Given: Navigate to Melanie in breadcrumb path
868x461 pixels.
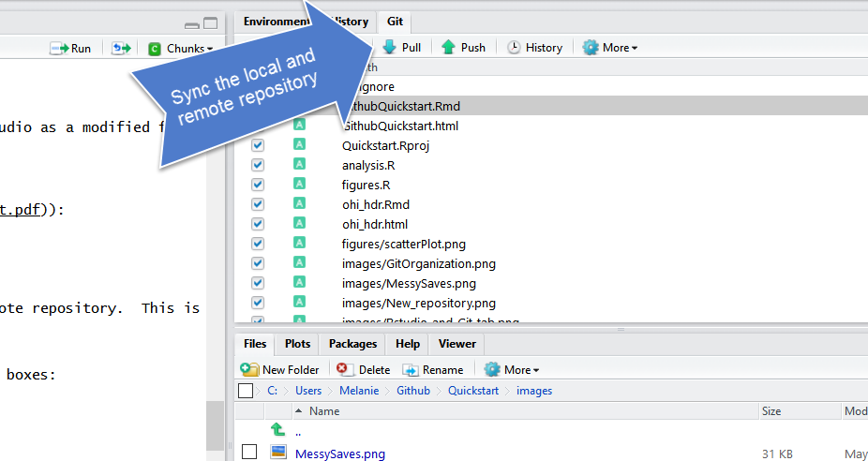Looking at the screenshot, I should tap(360, 391).
